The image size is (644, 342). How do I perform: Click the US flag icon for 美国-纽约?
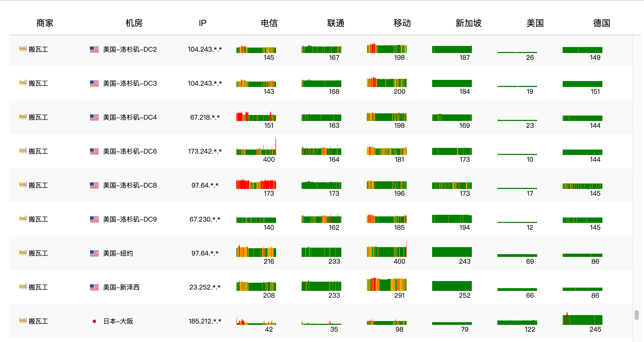[x=94, y=253]
